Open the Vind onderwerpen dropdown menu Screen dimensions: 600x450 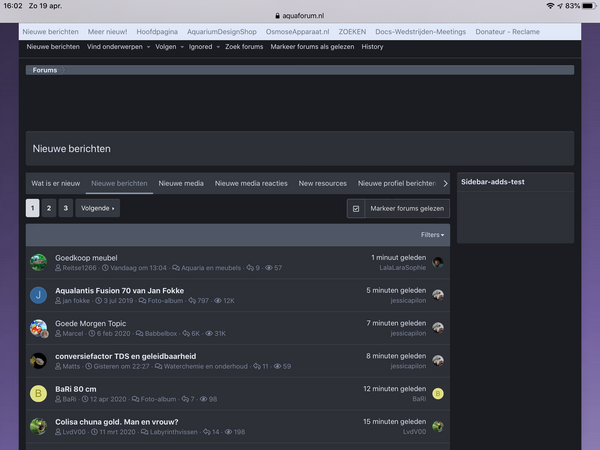click(118, 46)
